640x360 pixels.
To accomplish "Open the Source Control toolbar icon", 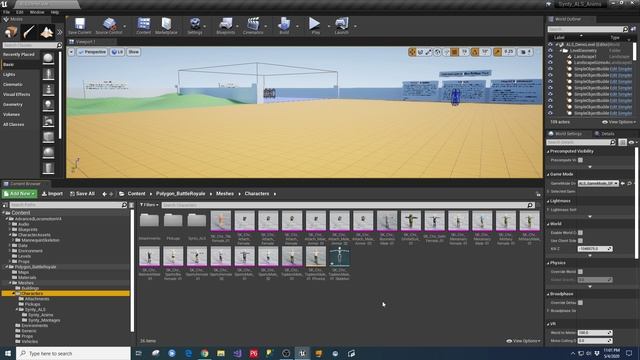I will [x=109, y=26].
